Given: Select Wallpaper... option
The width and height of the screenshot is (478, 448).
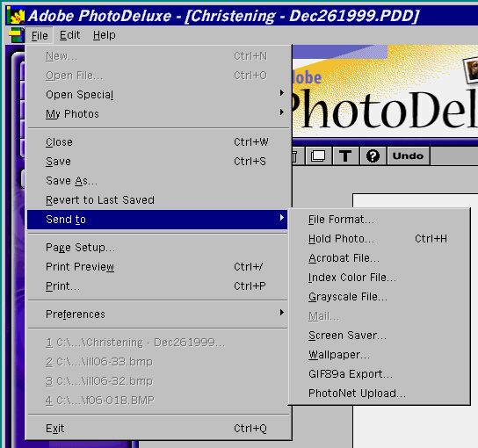Looking at the screenshot, I should pos(379,354).
